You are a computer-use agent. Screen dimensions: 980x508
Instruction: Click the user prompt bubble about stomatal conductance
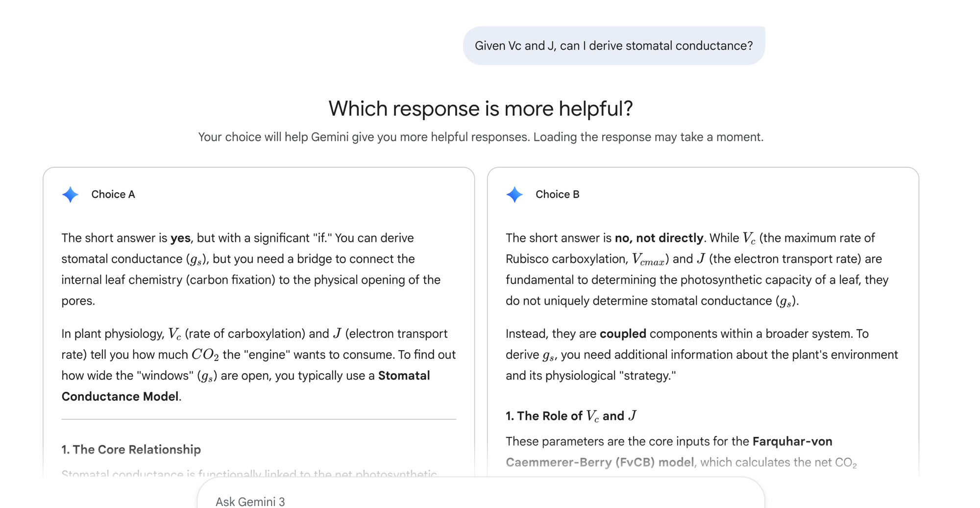[x=613, y=46]
